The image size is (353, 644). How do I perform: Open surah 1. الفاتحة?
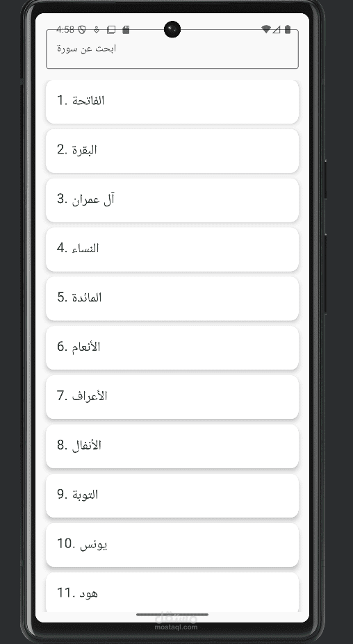pyautogui.click(x=172, y=101)
